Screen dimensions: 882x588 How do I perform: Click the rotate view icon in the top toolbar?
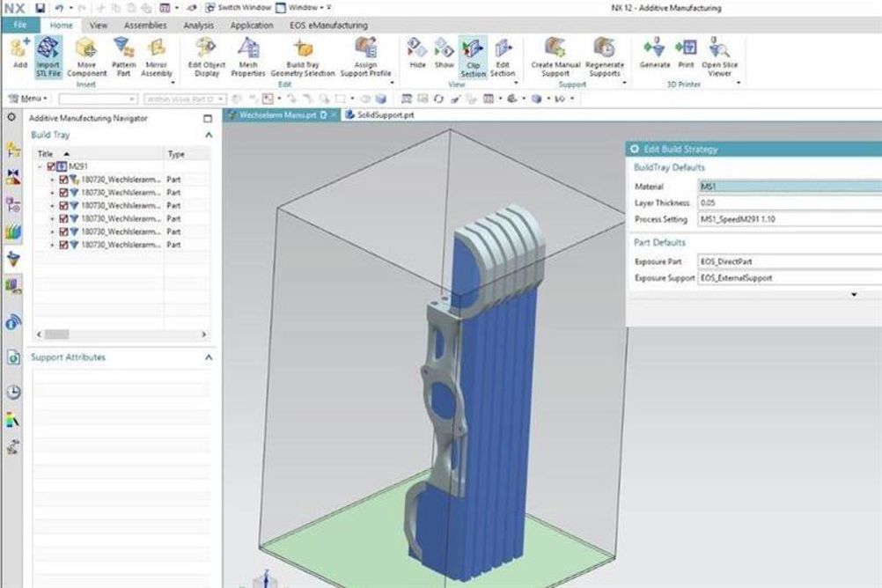pyautogui.click(x=438, y=99)
